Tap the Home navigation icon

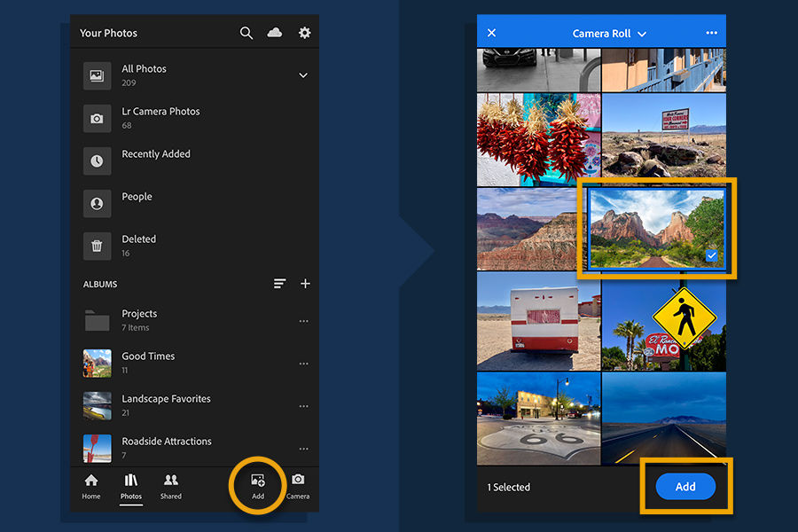pyautogui.click(x=90, y=485)
